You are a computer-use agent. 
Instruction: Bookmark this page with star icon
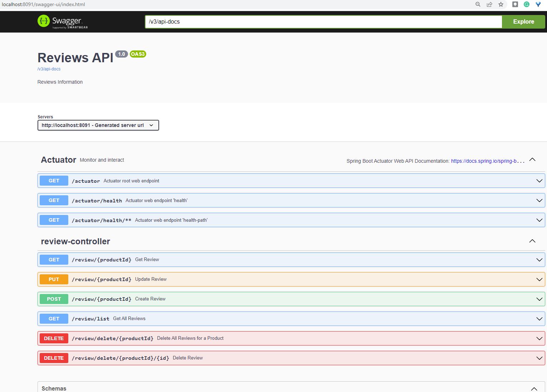click(501, 5)
